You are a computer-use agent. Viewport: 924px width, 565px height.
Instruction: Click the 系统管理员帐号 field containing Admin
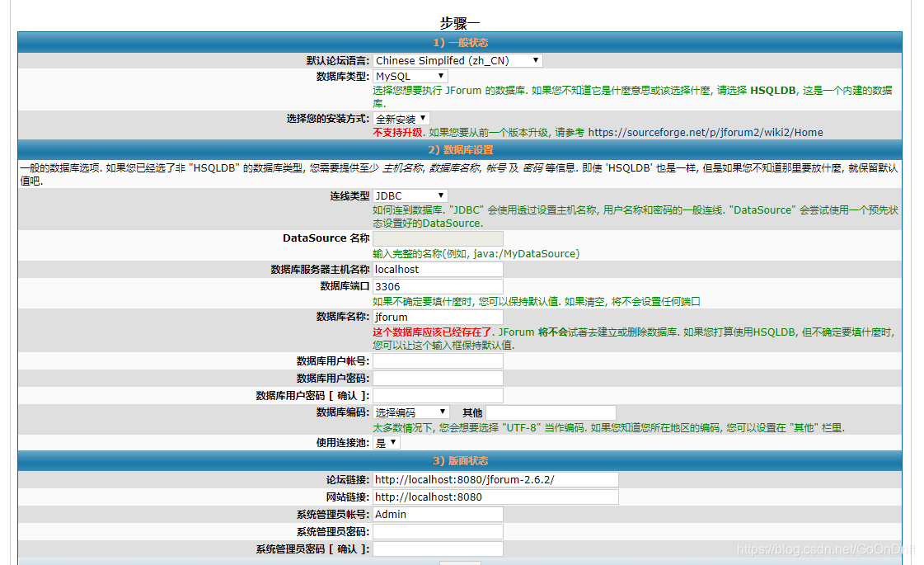pos(438,515)
